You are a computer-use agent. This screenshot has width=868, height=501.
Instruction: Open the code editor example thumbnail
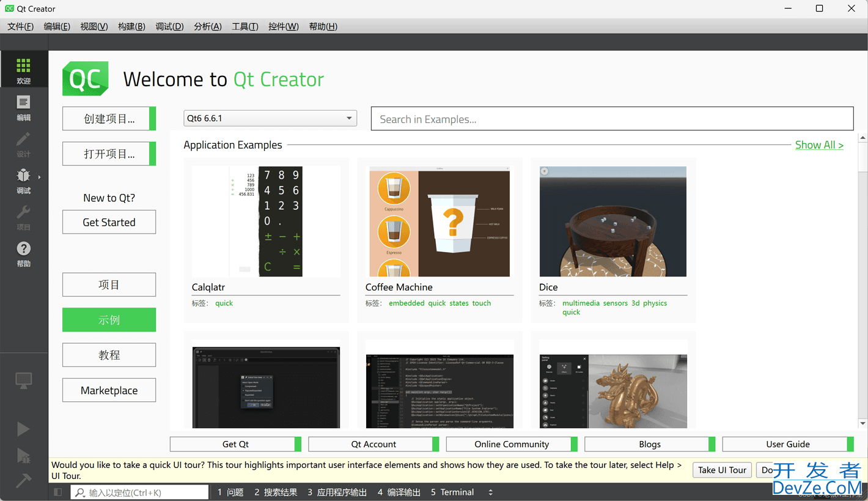click(440, 391)
